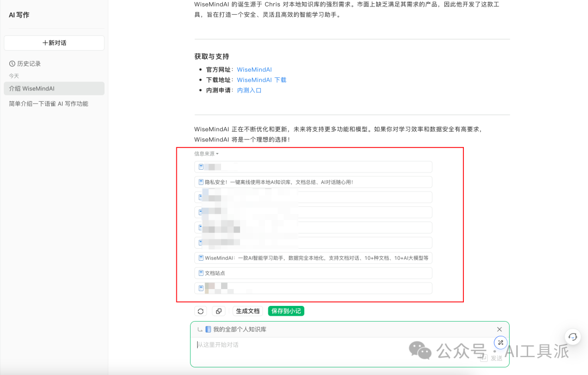Start a new chat with 新对话
This screenshot has height=375, width=588.
click(x=54, y=43)
